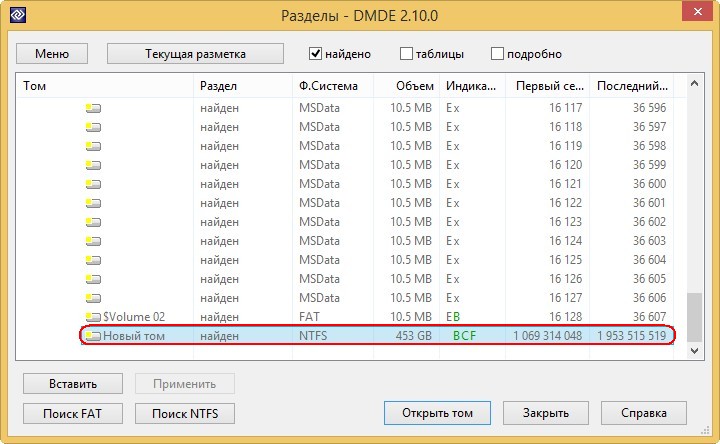Click last sector value 36 607
Image resolution: width=720 pixels, height=444 pixels.
[x=649, y=317]
